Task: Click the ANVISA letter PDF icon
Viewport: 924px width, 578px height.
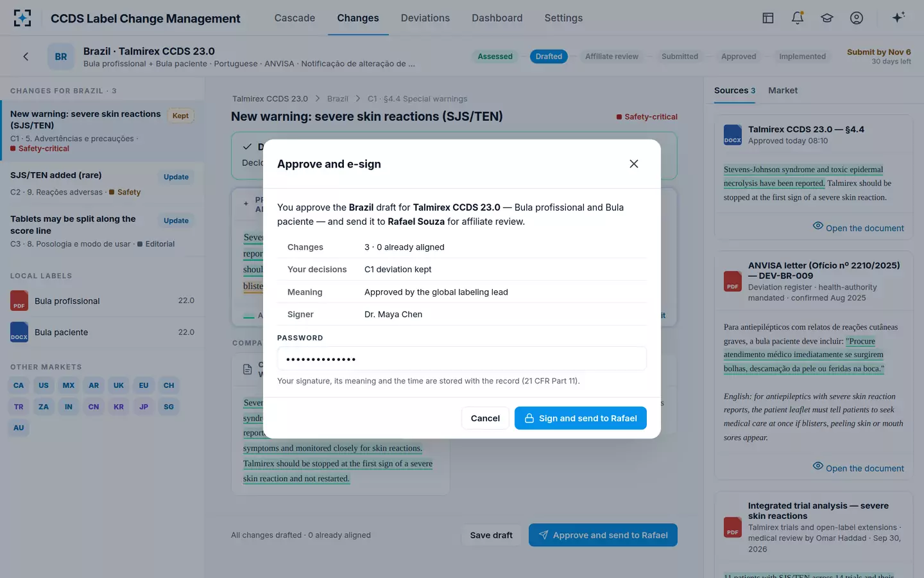Action: coord(733,281)
